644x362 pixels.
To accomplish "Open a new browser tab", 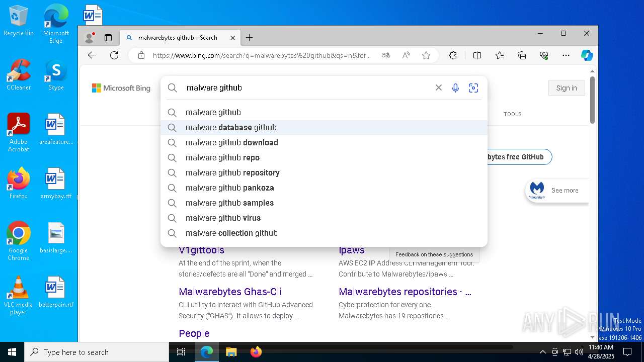I will 249,38.
